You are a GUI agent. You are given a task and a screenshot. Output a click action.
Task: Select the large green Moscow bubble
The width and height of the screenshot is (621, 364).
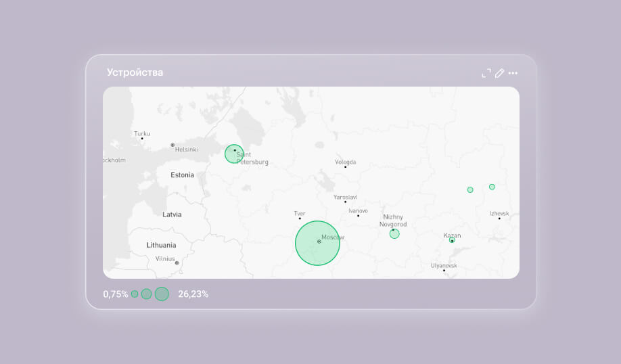point(317,243)
